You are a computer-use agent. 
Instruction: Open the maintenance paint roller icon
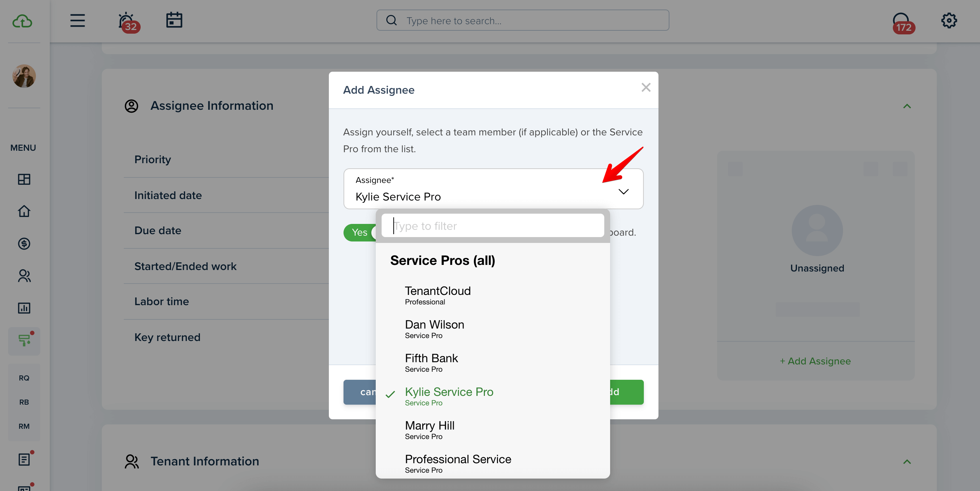(24, 341)
